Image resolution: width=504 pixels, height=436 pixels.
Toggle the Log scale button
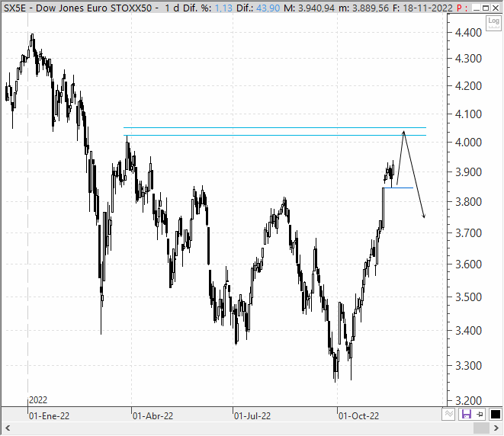tap(493, 23)
